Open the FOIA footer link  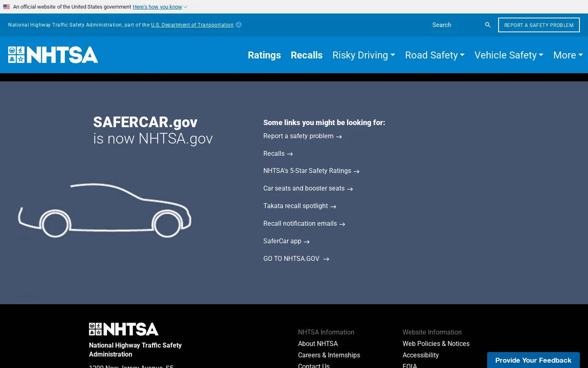pyautogui.click(x=410, y=366)
